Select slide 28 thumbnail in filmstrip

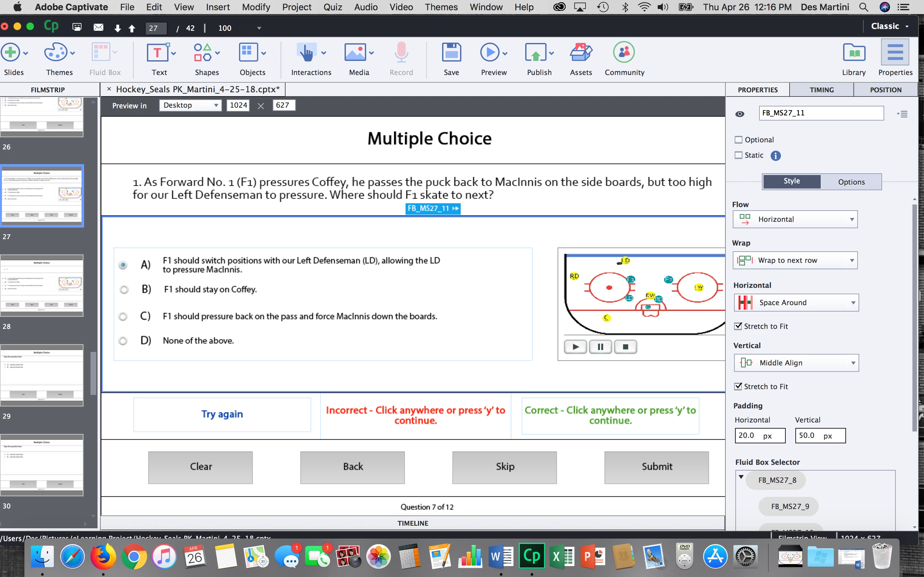(42, 285)
